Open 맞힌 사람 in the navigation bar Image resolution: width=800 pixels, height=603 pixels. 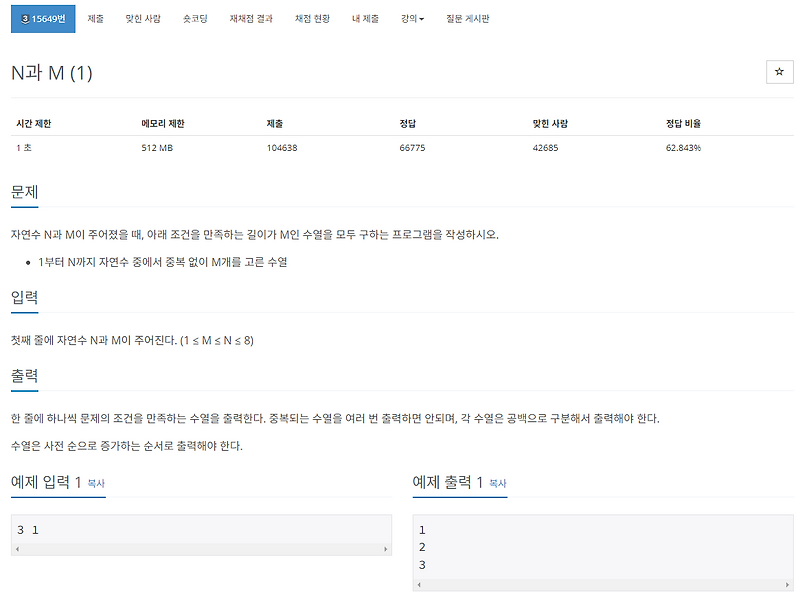141,18
